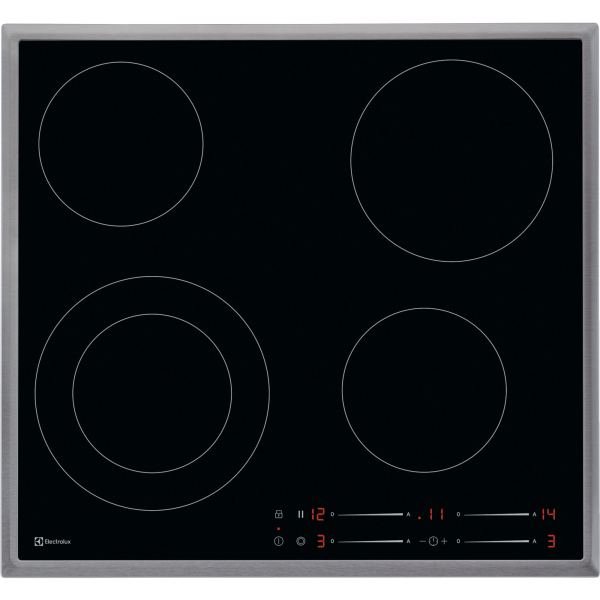Tap the timer display showing 11

click(x=434, y=514)
